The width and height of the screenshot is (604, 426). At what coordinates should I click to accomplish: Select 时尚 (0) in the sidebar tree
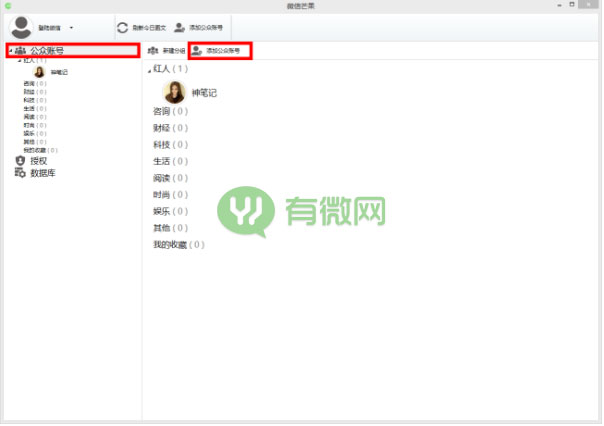pos(35,126)
